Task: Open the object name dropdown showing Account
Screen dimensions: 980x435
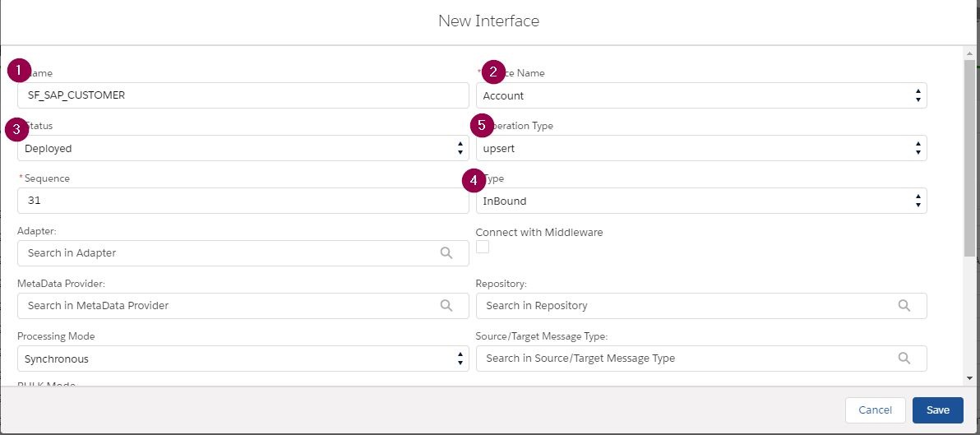Action: click(700, 96)
